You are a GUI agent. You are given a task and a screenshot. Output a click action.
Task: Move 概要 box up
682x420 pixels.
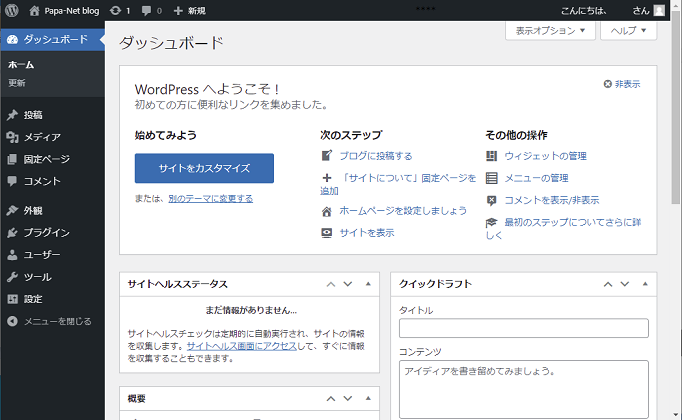331,399
